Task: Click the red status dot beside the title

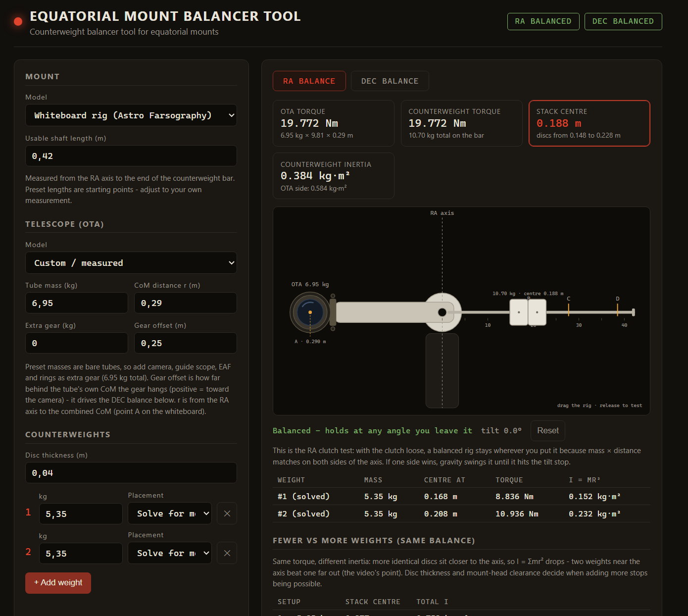Action: click(x=18, y=21)
